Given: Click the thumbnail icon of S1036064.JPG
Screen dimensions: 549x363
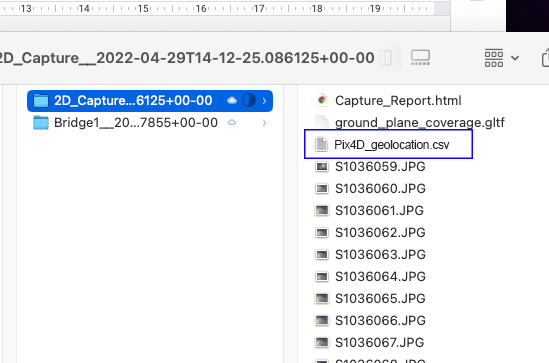Looking at the screenshot, I should (x=322, y=277).
